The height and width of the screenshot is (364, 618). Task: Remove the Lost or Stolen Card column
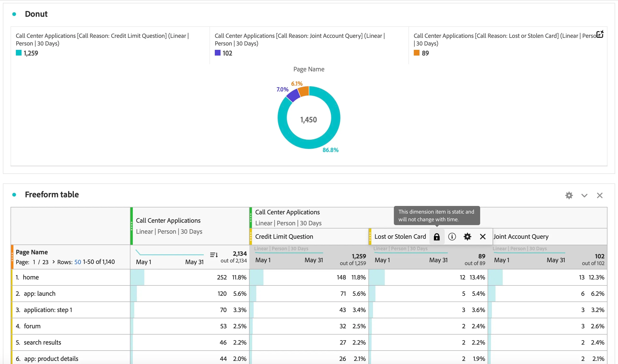(483, 237)
